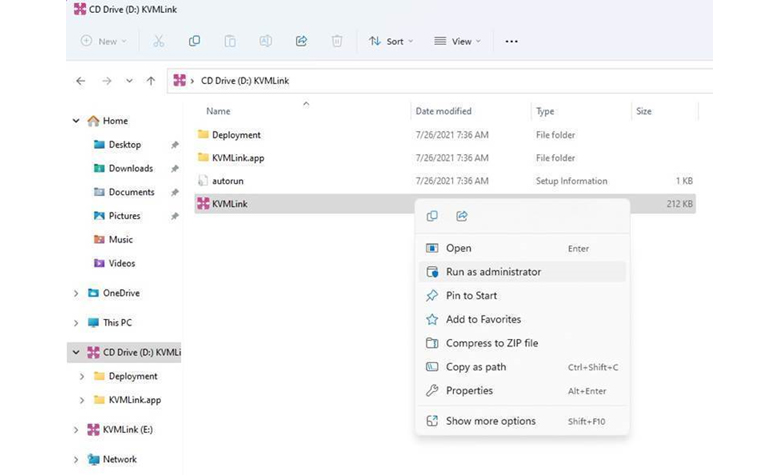Click the autorun file icon
The image size is (780, 476).
[202, 181]
